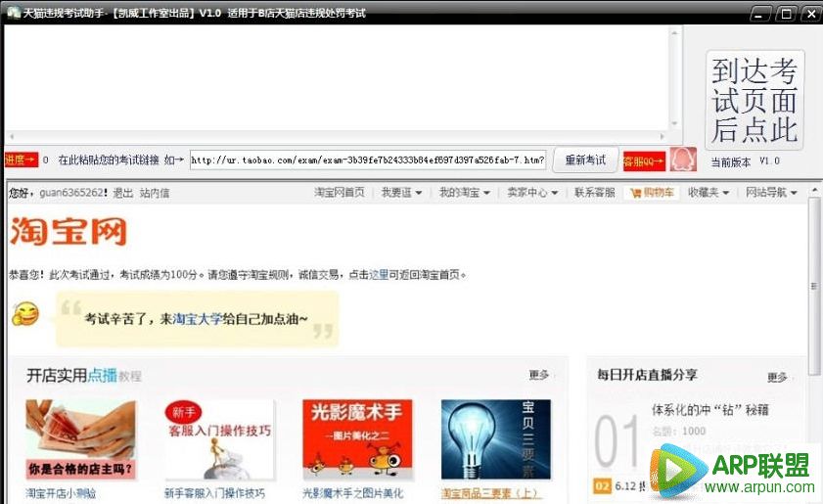Click the top log text area
Screen dimensions: 823x504
pos(336,77)
